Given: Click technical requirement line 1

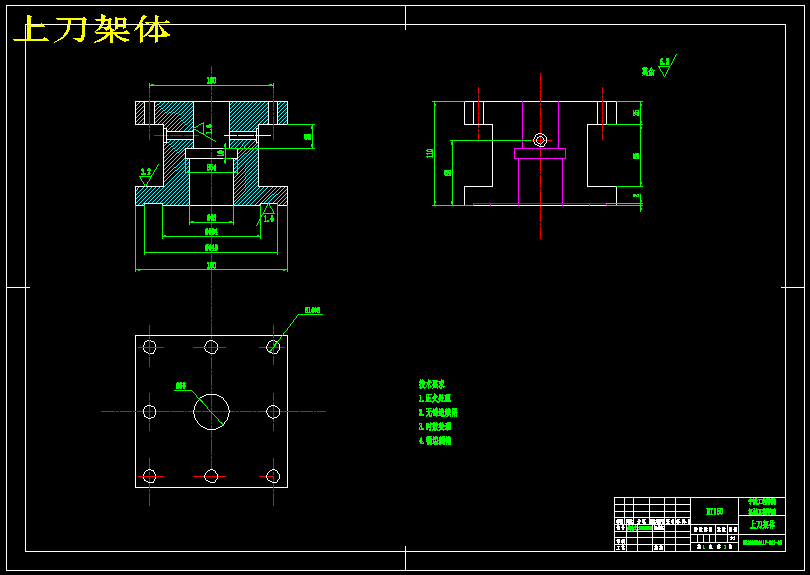Looking at the screenshot, I should pyautogui.click(x=435, y=398).
